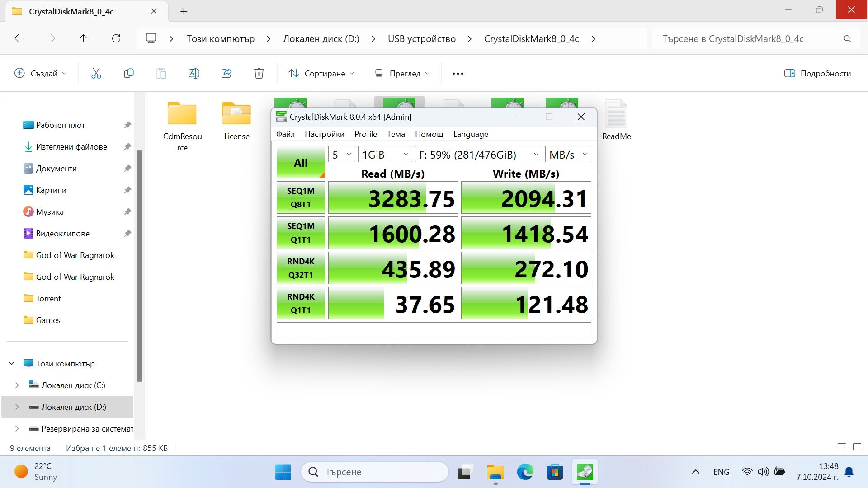Screen dimensions: 868x488
Task: Run the RND4K Q32T1 benchmark
Action: tap(301, 268)
